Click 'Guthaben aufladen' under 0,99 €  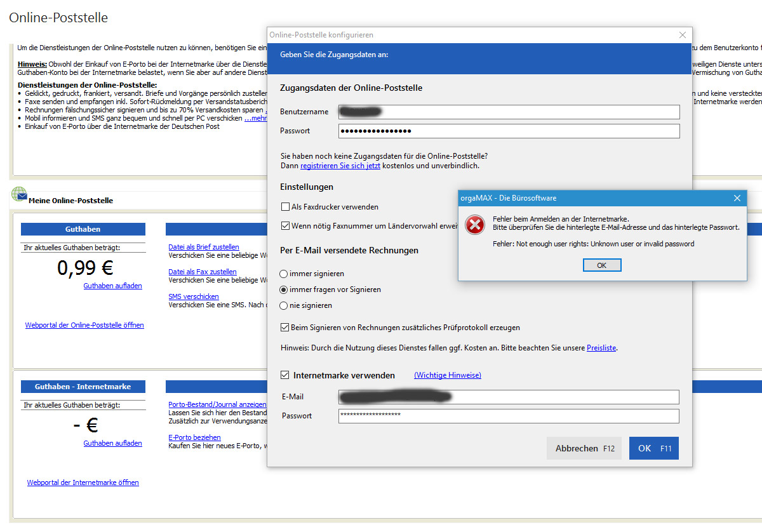click(112, 286)
